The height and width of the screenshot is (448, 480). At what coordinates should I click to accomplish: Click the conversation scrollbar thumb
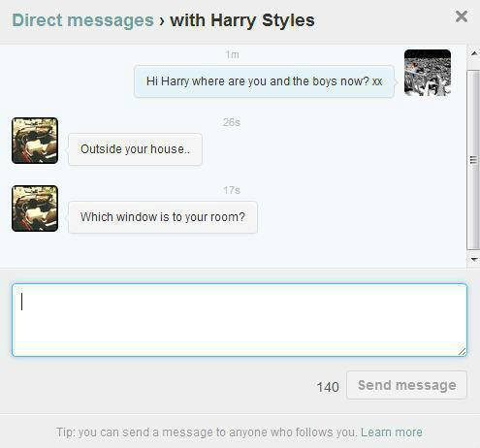click(473, 160)
